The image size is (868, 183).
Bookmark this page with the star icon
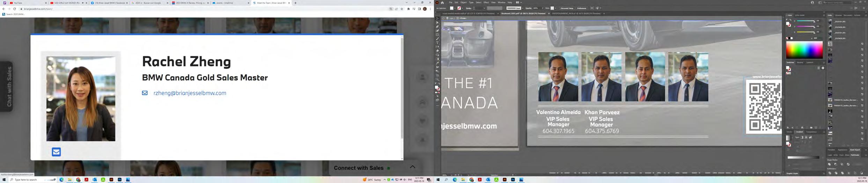402,9
